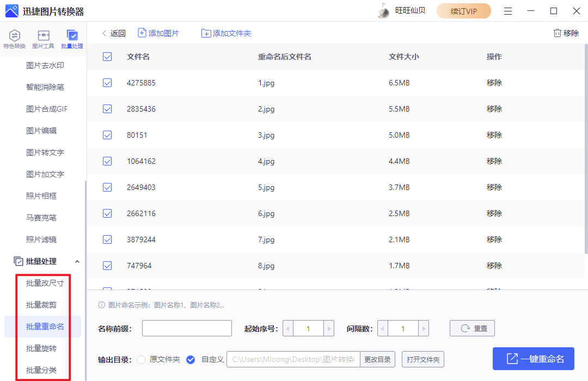The width and height of the screenshot is (588, 381).
Task: Uncheck the checkbox for file 80151
Action: point(107,135)
